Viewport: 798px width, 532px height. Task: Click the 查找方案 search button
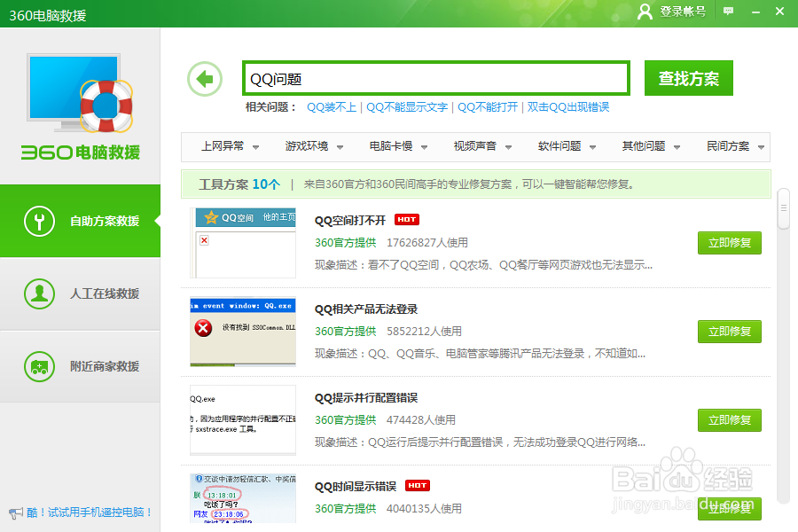click(689, 78)
